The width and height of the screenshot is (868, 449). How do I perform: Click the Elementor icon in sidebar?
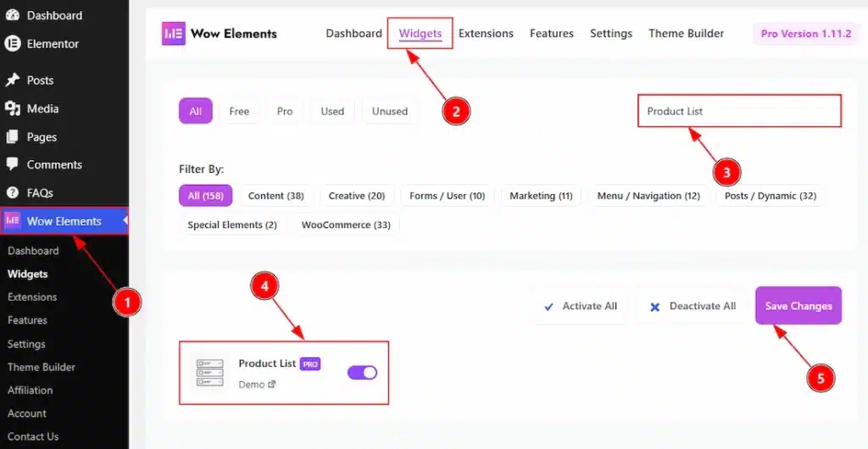12,44
